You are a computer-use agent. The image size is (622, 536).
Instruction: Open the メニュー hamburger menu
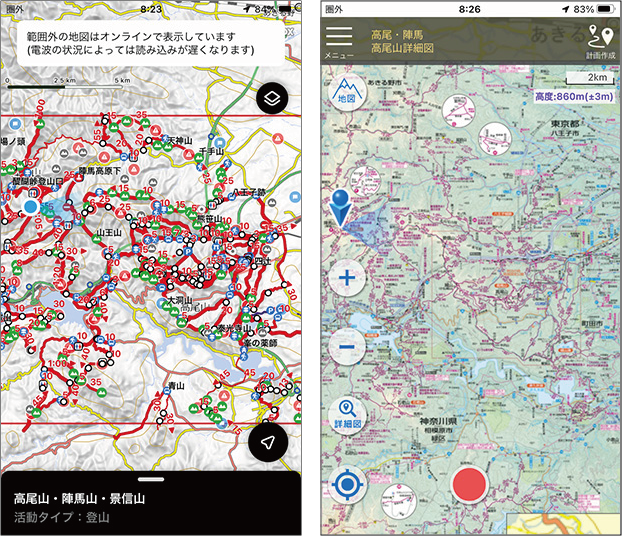pyautogui.click(x=339, y=42)
